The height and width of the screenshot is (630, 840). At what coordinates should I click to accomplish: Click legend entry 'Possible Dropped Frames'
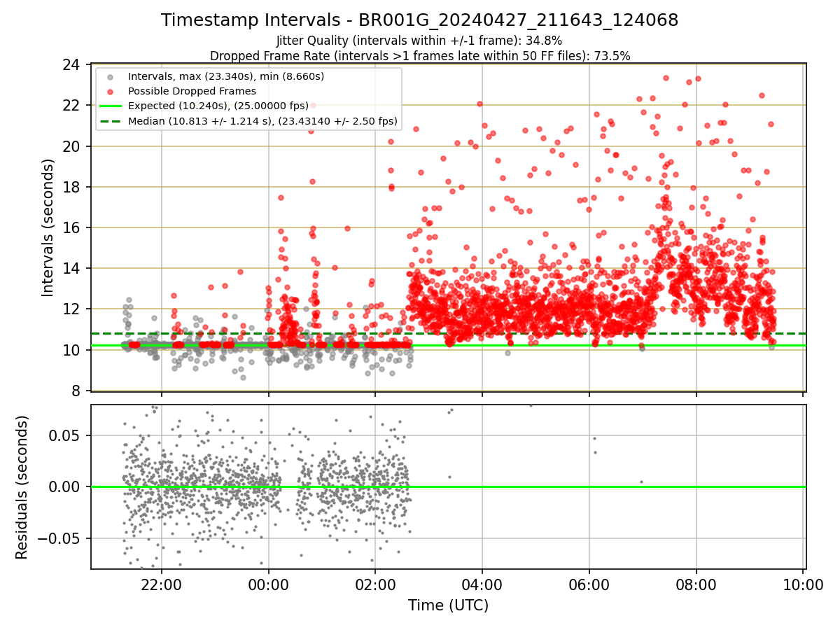tap(192, 91)
